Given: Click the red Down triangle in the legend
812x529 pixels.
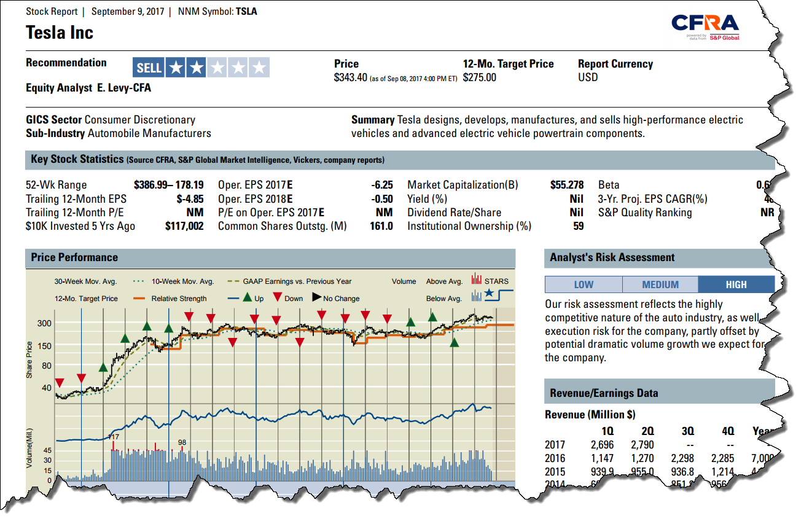Looking at the screenshot, I should (x=277, y=298).
